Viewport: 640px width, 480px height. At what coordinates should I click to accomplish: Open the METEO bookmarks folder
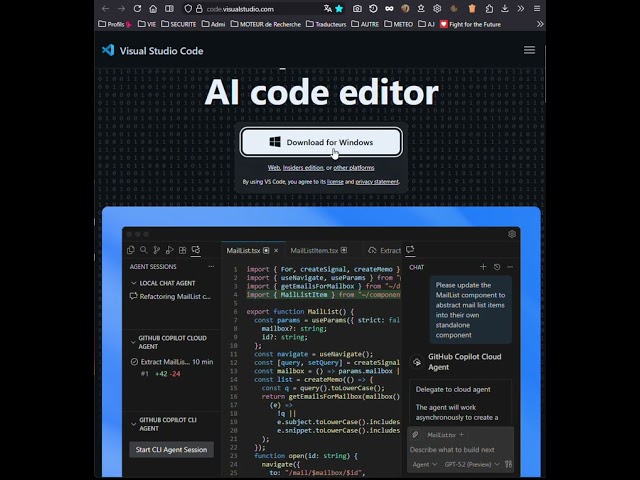click(399, 24)
